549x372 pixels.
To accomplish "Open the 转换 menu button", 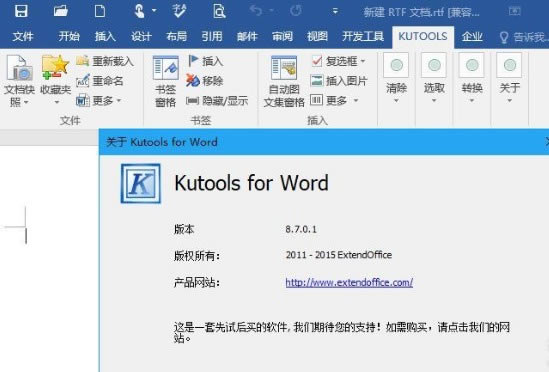I will pyautogui.click(x=472, y=78).
